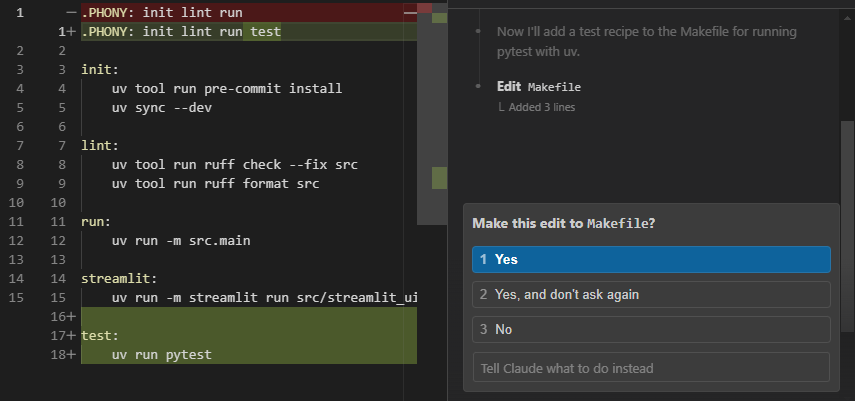Place the cursor on the added test: line
Image resolution: width=855 pixels, height=401 pixels.
point(101,335)
